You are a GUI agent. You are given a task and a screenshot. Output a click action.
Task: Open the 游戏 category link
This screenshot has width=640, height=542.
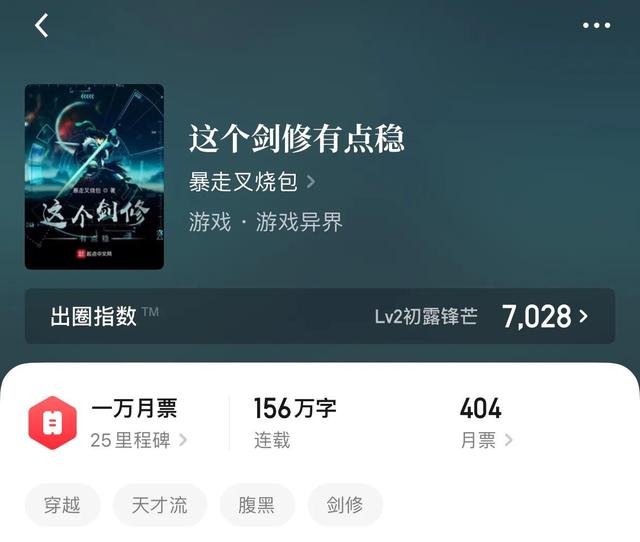pyautogui.click(x=210, y=222)
